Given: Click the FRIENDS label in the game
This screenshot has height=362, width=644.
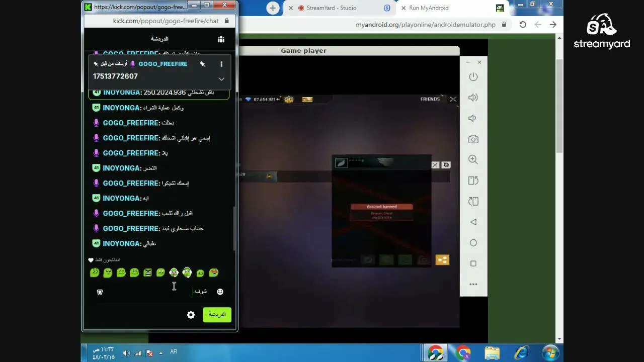Looking at the screenshot, I should point(430,99).
